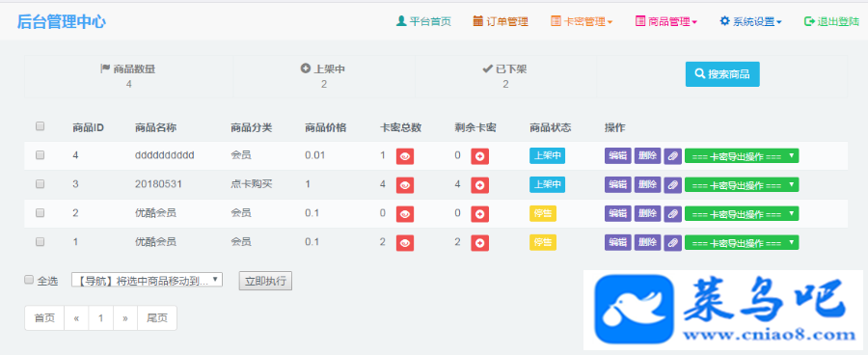Image resolution: width=868 pixels, height=355 pixels.
Task: Click 编辑 in product ID 2 row
Action: pos(618,213)
